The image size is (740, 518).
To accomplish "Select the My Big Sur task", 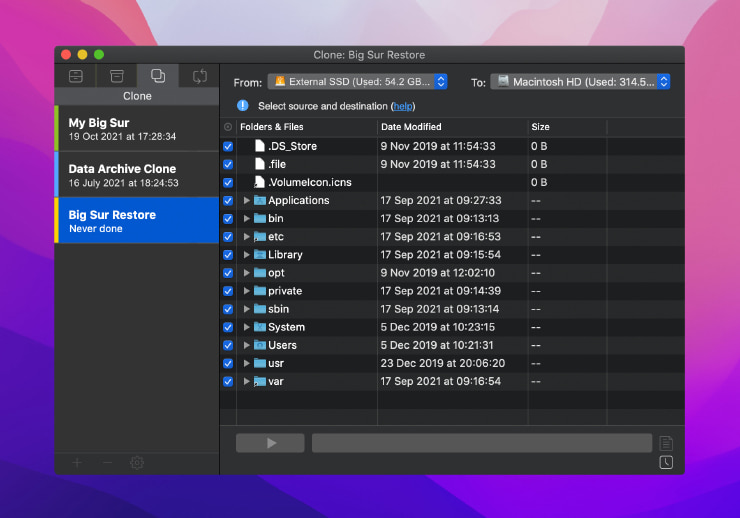I will pyautogui.click(x=137, y=129).
